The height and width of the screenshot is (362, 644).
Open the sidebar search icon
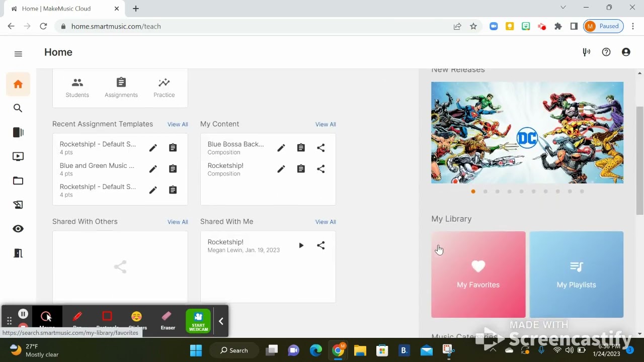pos(18,108)
